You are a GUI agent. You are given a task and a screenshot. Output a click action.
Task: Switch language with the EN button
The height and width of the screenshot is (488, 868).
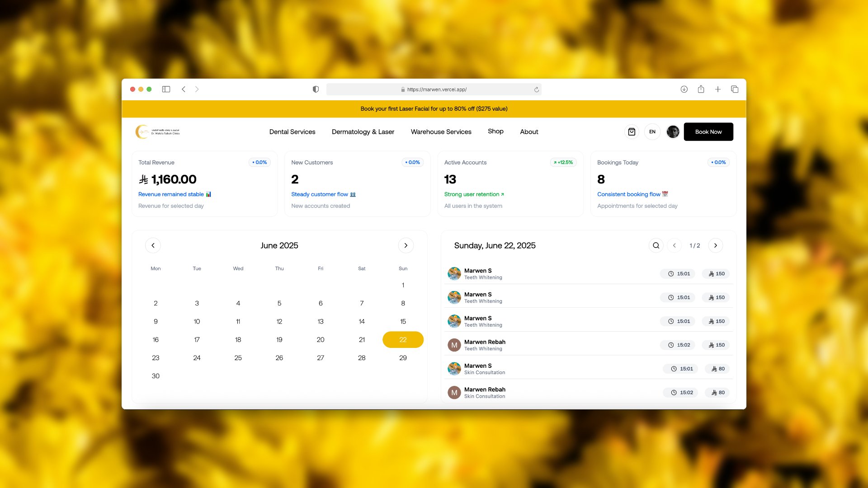[x=652, y=131]
